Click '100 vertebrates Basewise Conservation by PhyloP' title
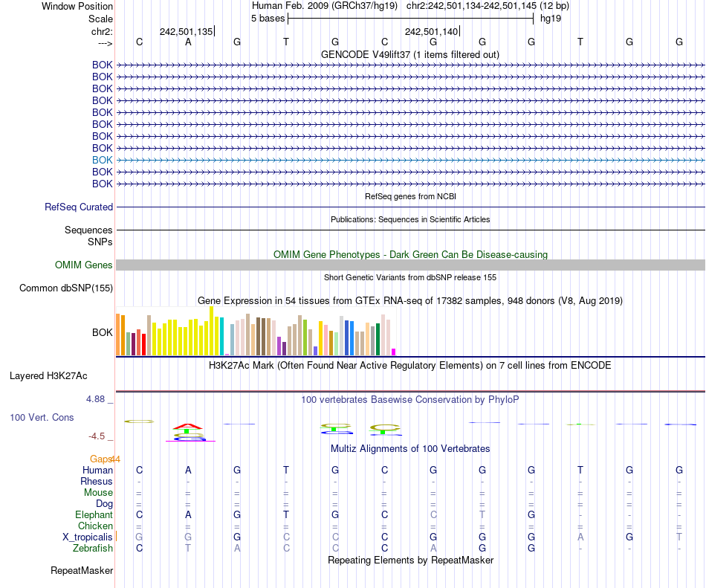 tap(410, 400)
